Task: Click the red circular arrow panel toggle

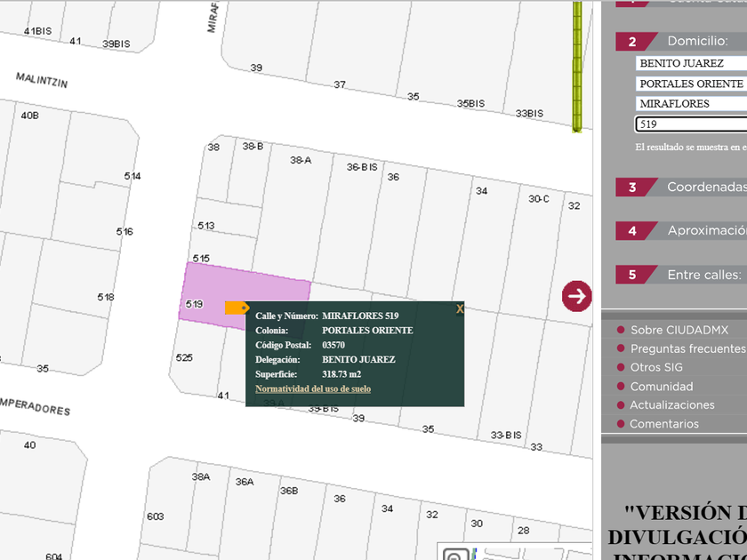Action: click(x=576, y=296)
